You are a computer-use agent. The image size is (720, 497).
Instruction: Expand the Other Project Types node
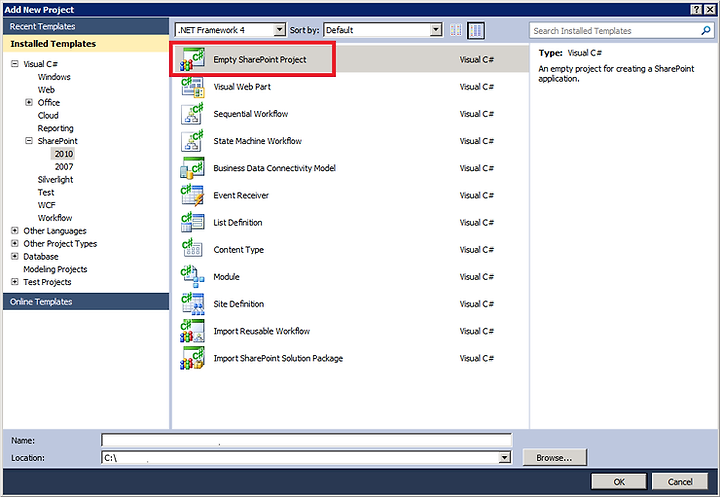(x=15, y=243)
